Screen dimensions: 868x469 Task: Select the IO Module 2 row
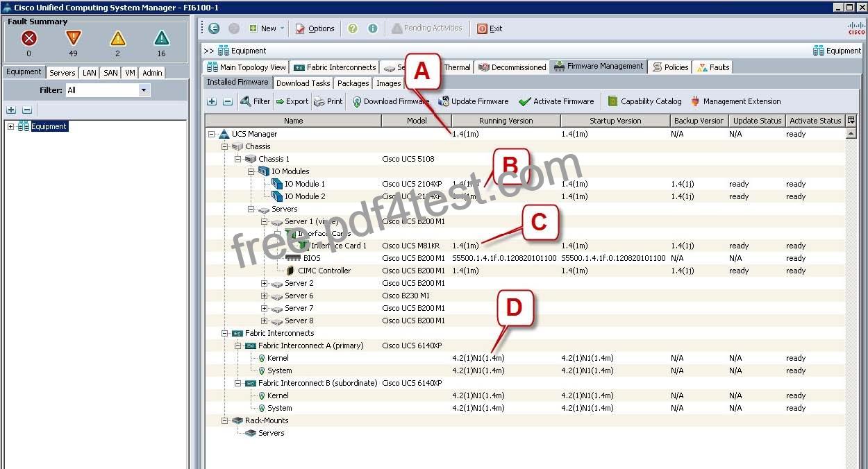click(x=526, y=196)
